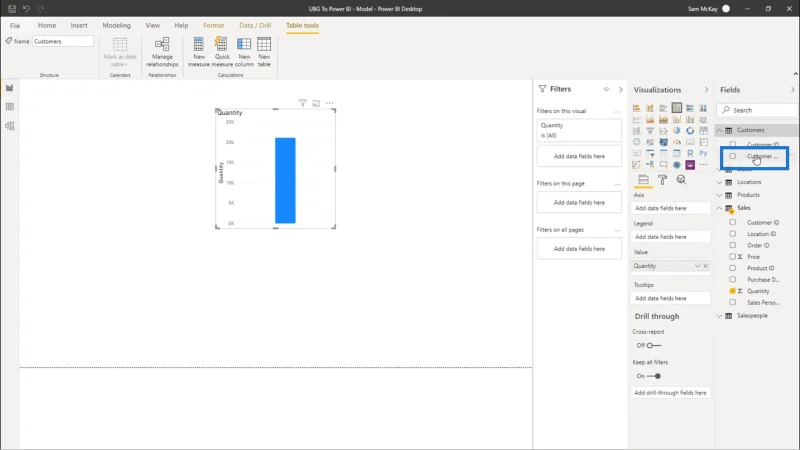
Task: Check the Sales Perso... field checkbox
Action: [x=733, y=303]
